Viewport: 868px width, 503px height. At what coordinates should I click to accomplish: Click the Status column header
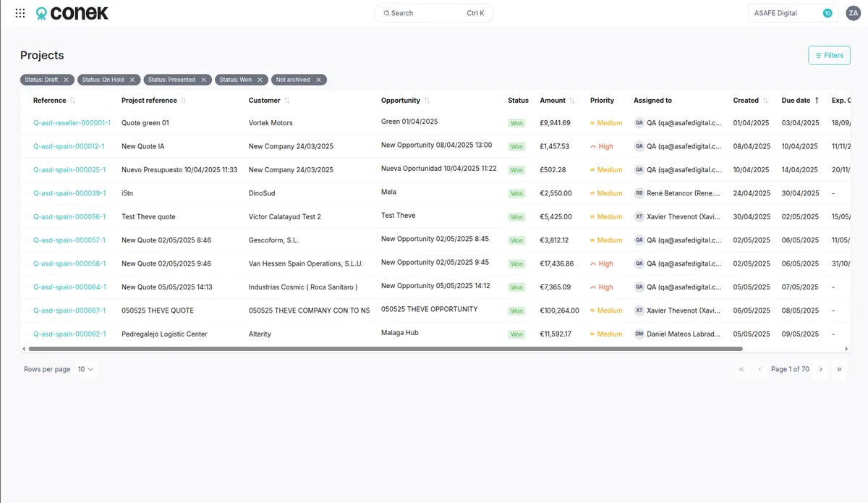518,101
